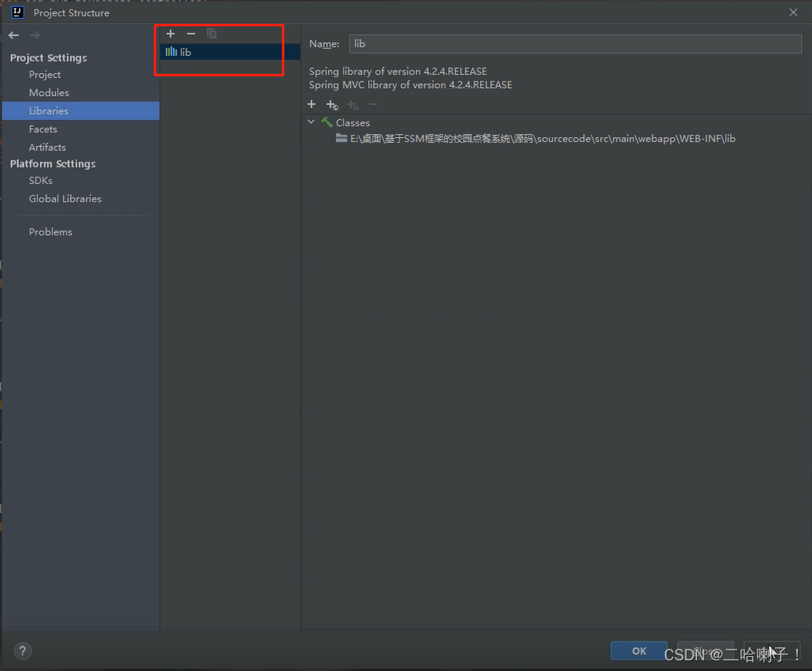Select the lib library in the list
Image resolution: width=812 pixels, height=671 pixels.
[230, 52]
